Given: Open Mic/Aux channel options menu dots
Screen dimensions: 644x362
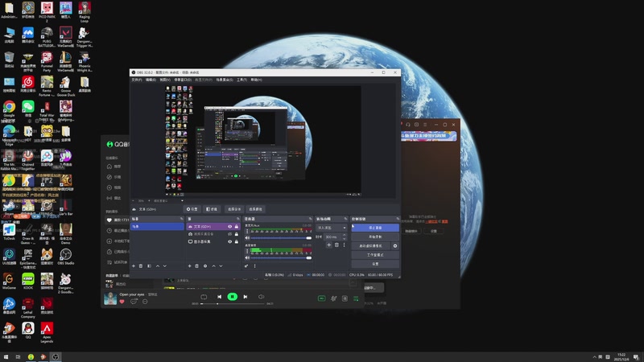Looking at the screenshot, I should tap(247, 232).
